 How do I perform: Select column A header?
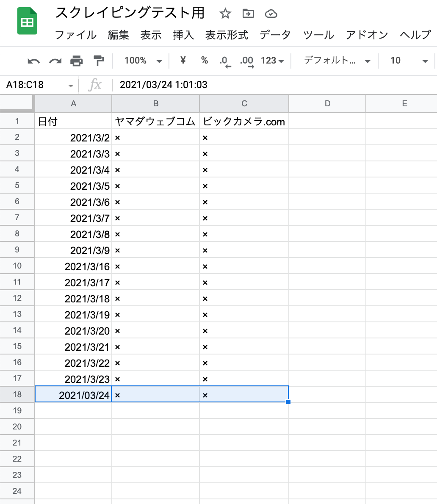point(73,103)
